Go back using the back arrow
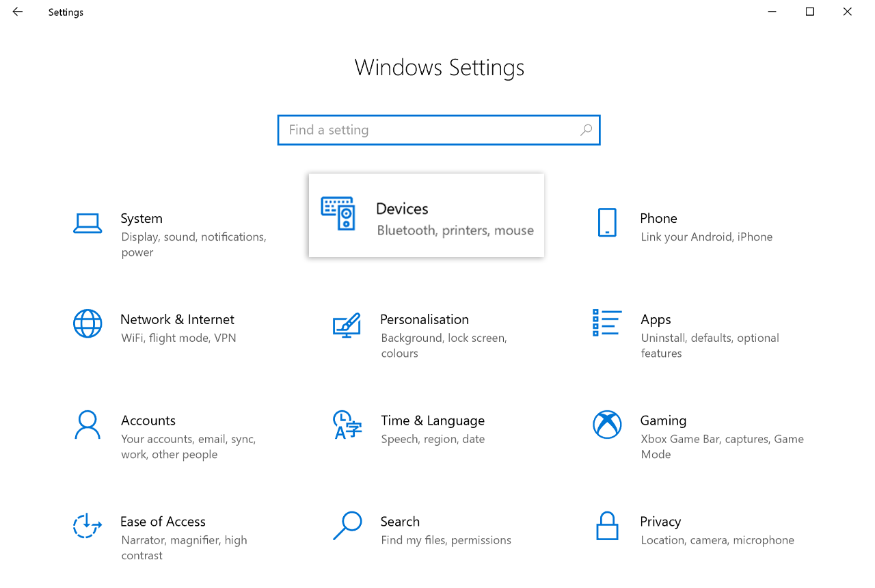This screenshot has height=588, width=875. [18, 12]
